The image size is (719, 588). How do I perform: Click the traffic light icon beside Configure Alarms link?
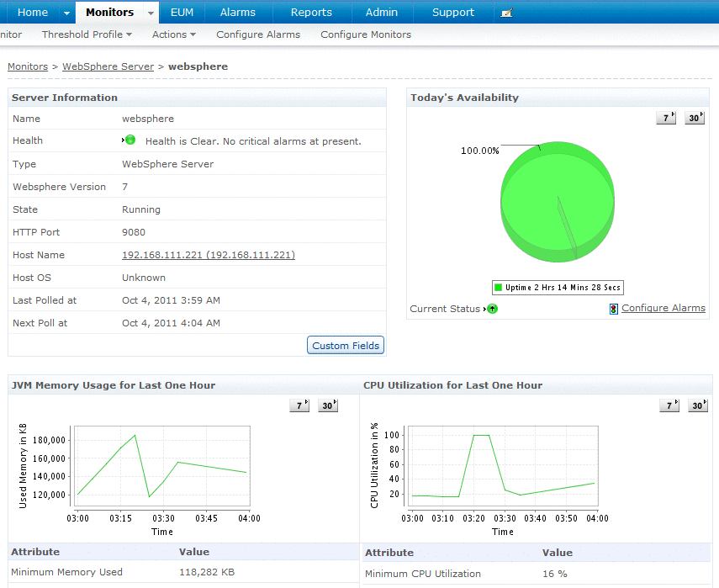pos(614,309)
